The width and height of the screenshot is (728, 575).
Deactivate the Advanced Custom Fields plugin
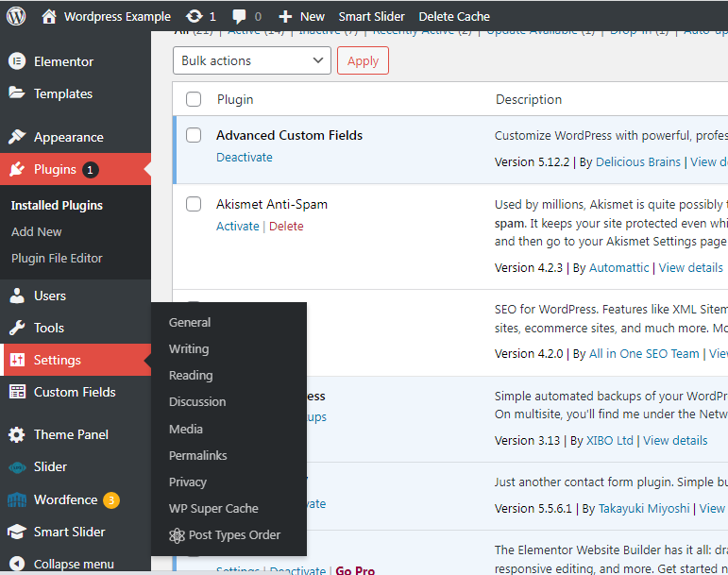[244, 158]
